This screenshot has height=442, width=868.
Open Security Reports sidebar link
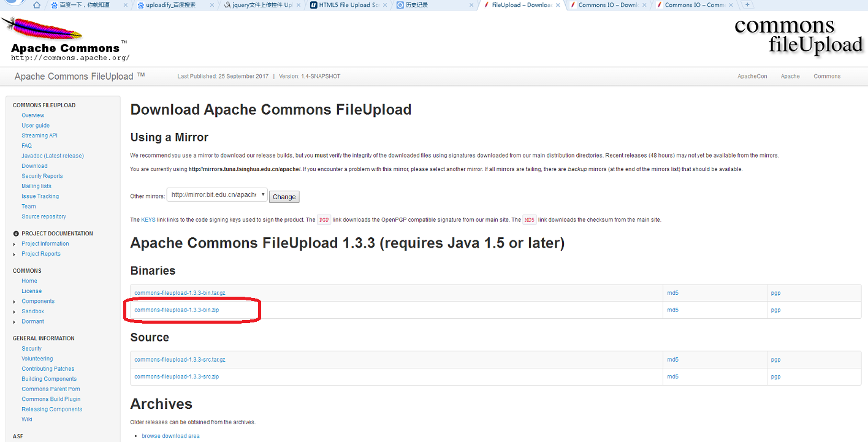[42, 176]
